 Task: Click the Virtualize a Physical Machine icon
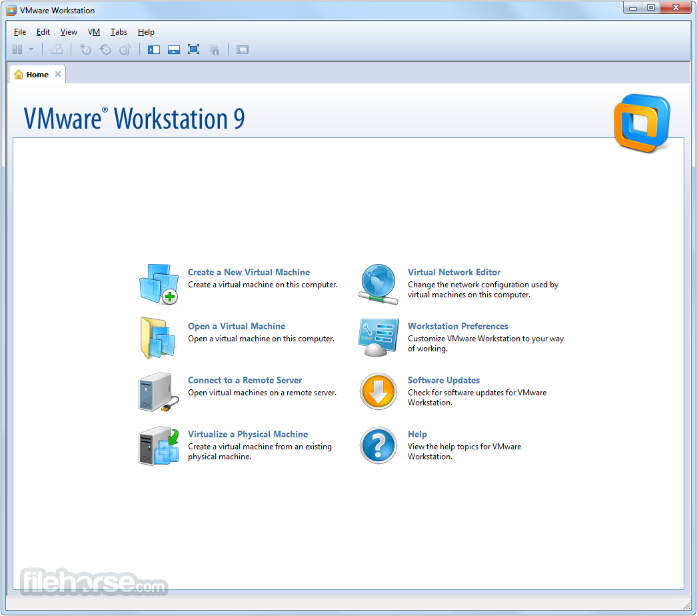(x=159, y=445)
